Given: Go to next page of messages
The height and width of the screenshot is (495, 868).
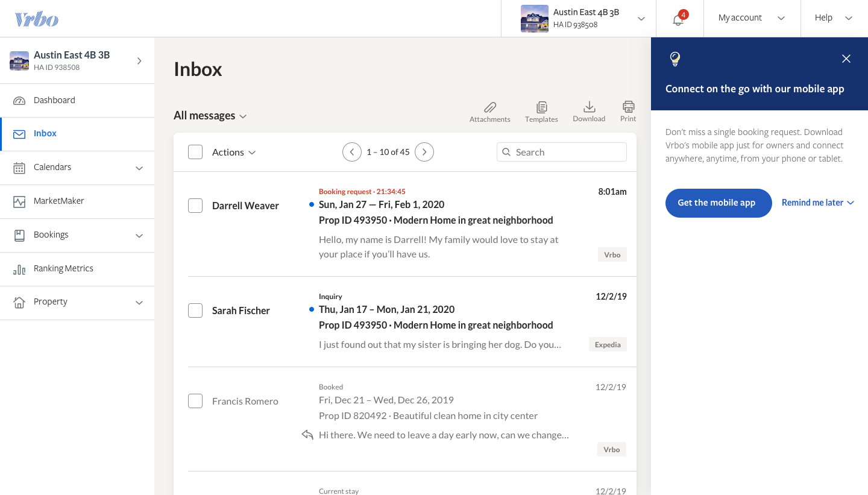Looking at the screenshot, I should [424, 152].
